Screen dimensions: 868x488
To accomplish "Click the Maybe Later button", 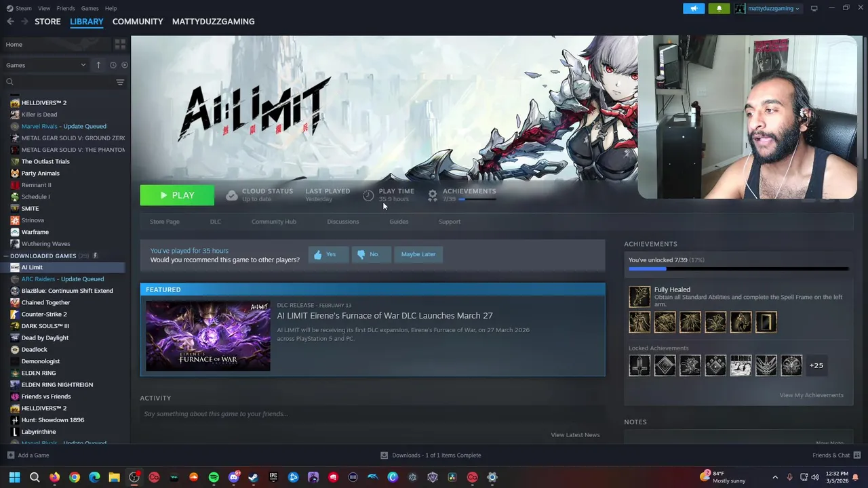I will pos(418,254).
